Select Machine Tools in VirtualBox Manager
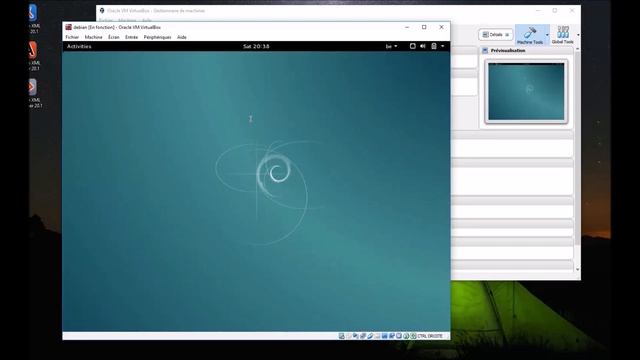Screen dimensions: 640x360 [x=530, y=35]
